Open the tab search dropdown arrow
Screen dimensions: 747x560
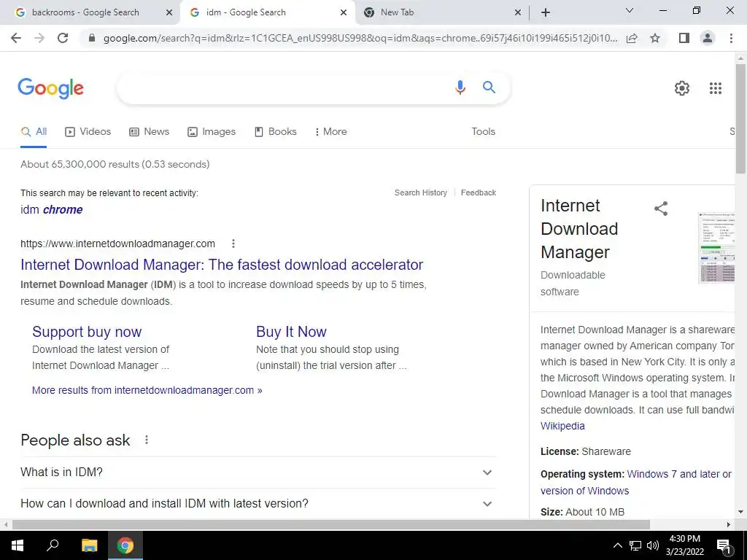pyautogui.click(x=629, y=10)
